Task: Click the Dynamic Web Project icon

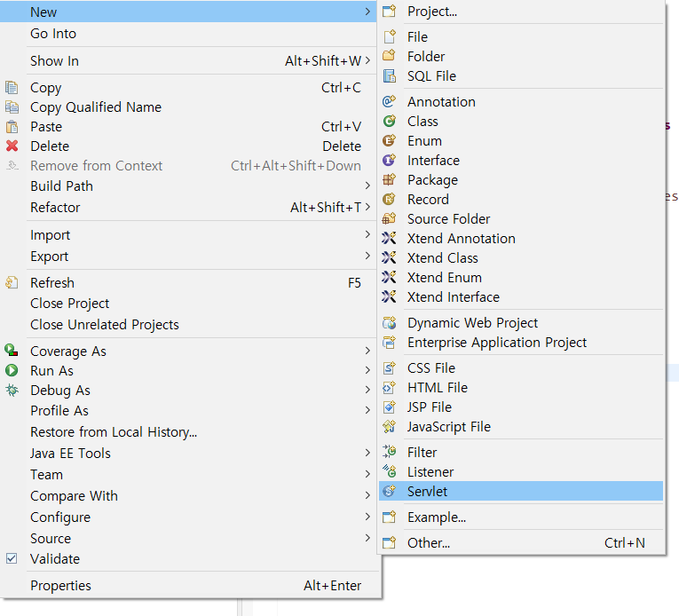Action: tap(389, 322)
